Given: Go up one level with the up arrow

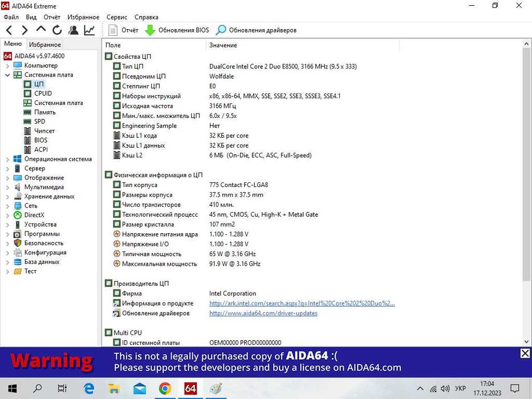Looking at the screenshot, I should (40, 30).
